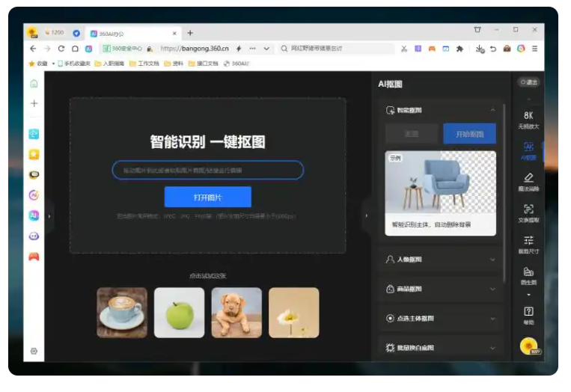Click the browser back arrow
This screenshot has width=571, height=392.
(x=33, y=49)
